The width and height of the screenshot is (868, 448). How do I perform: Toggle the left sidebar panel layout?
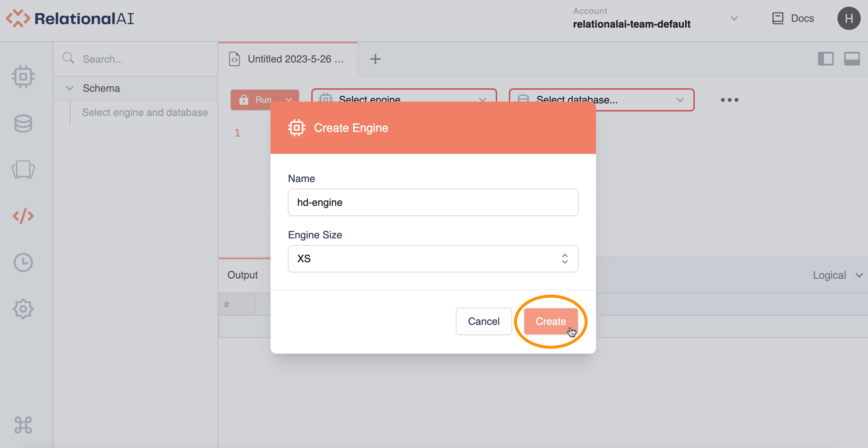coord(826,59)
